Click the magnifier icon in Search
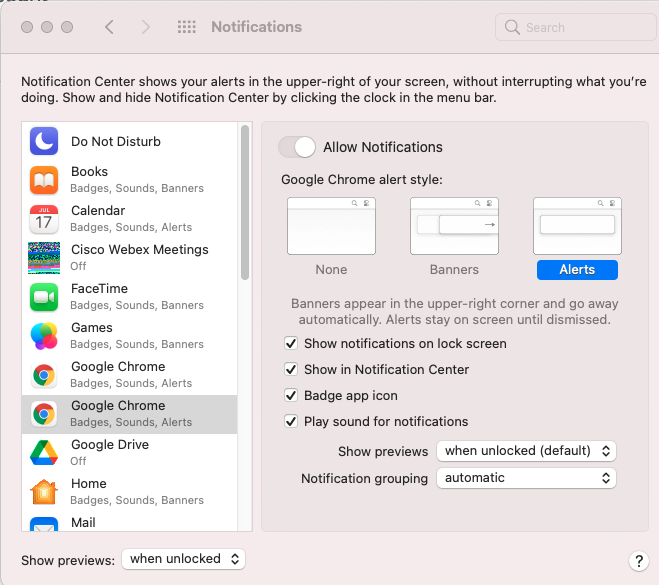The width and height of the screenshot is (659, 585). click(512, 27)
